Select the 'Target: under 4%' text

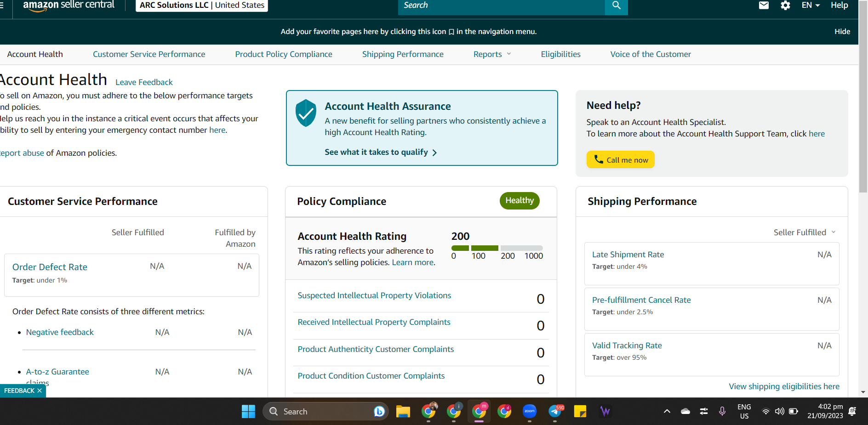(619, 266)
